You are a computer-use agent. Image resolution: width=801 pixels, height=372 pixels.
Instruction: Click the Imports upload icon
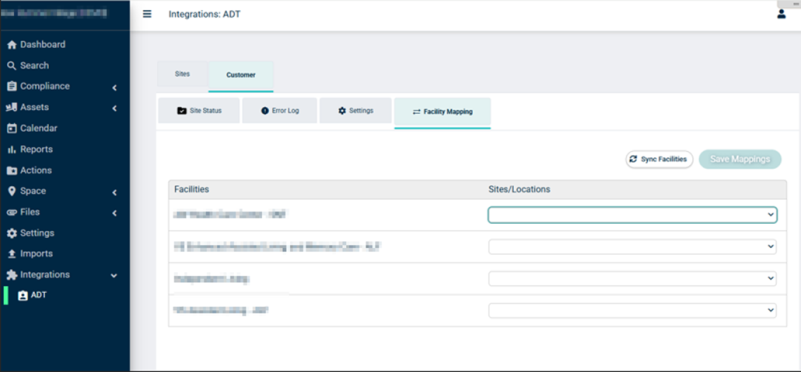[12, 254]
